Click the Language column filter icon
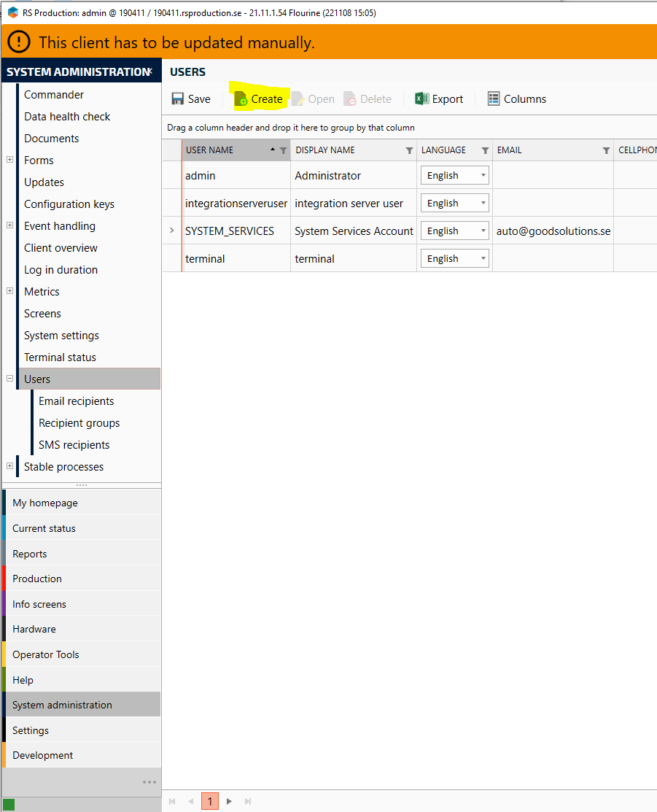This screenshot has width=657, height=812. pos(485,150)
